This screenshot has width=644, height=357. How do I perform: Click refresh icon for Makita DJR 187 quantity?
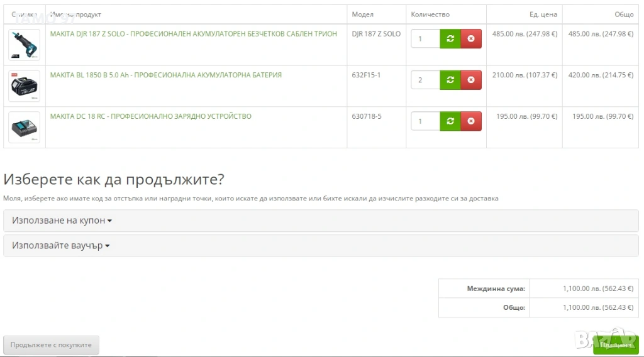pos(450,39)
